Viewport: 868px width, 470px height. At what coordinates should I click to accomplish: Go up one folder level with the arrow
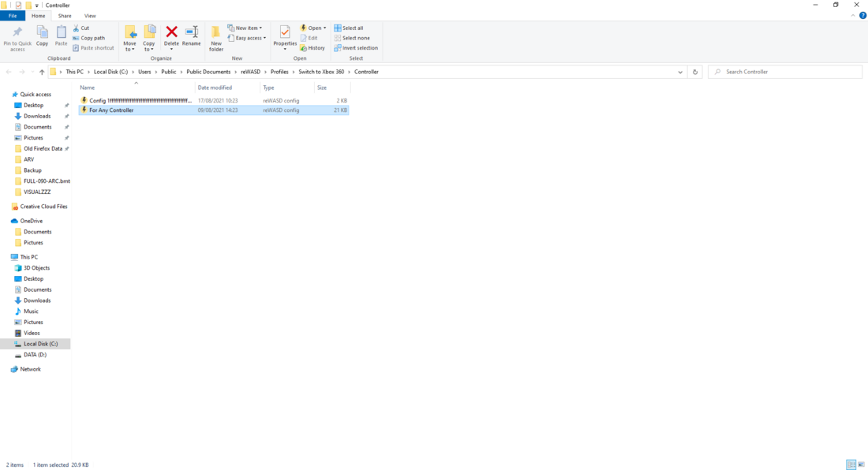[x=42, y=72]
